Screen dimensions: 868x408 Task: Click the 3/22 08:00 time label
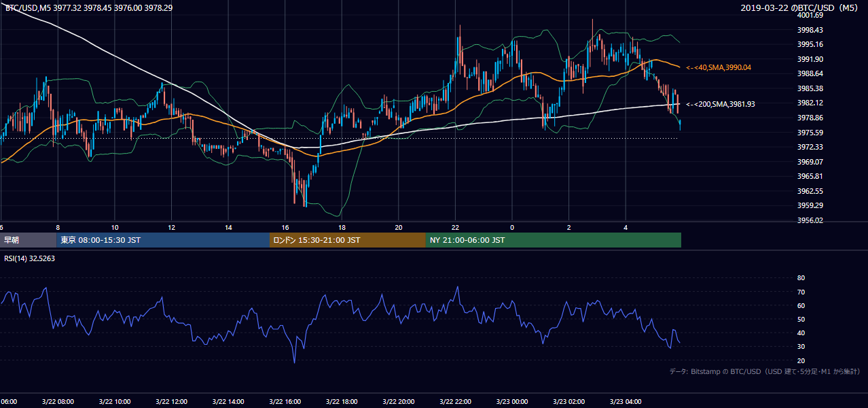click(x=57, y=402)
